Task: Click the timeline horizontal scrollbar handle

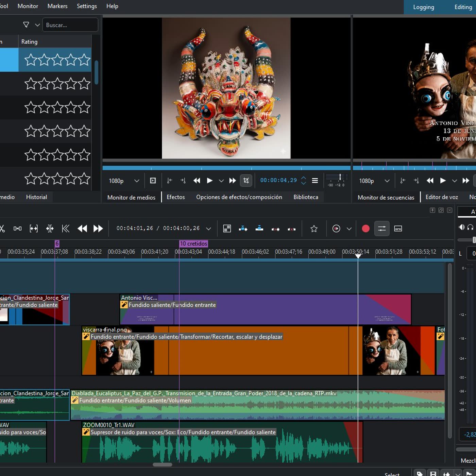Action: click(x=163, y=464)
